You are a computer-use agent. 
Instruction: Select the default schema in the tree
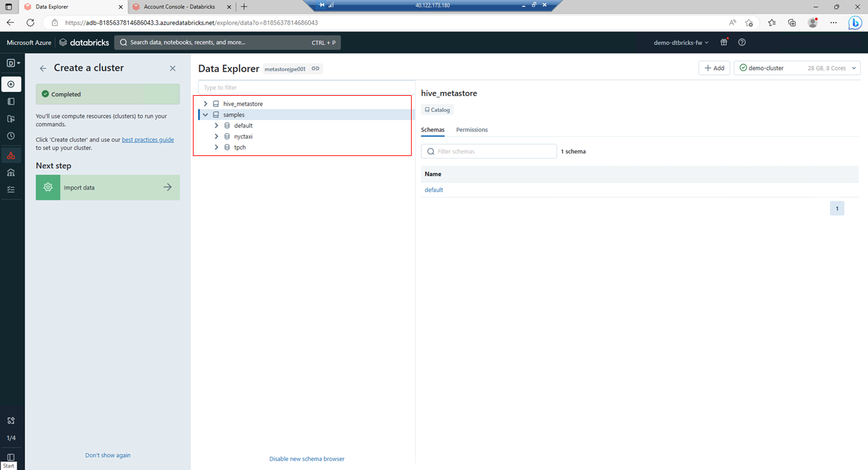[x=243, y=126]
